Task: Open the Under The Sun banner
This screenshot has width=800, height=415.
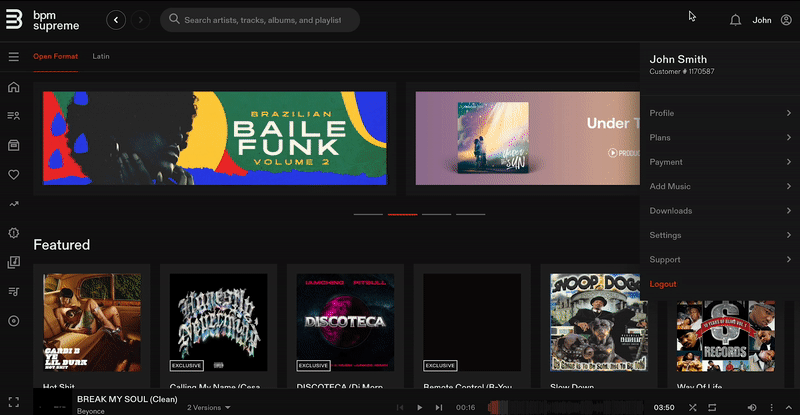Action: (x=528, y=138)
